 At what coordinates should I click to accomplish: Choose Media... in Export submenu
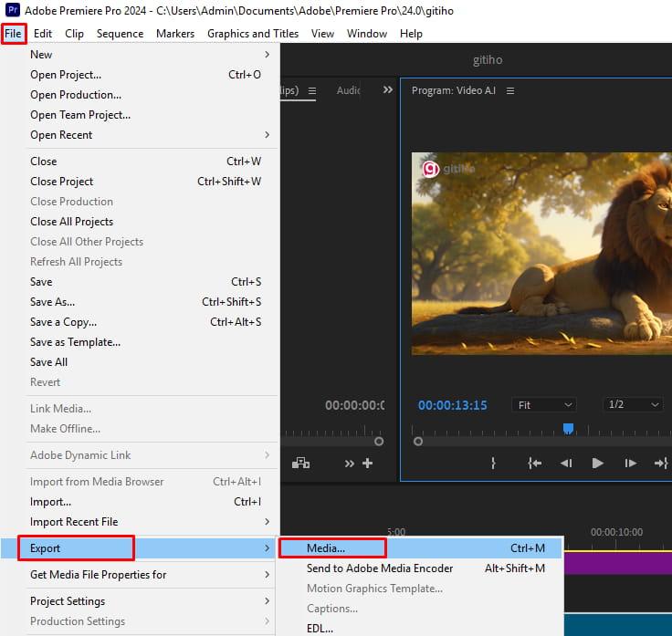420,548
